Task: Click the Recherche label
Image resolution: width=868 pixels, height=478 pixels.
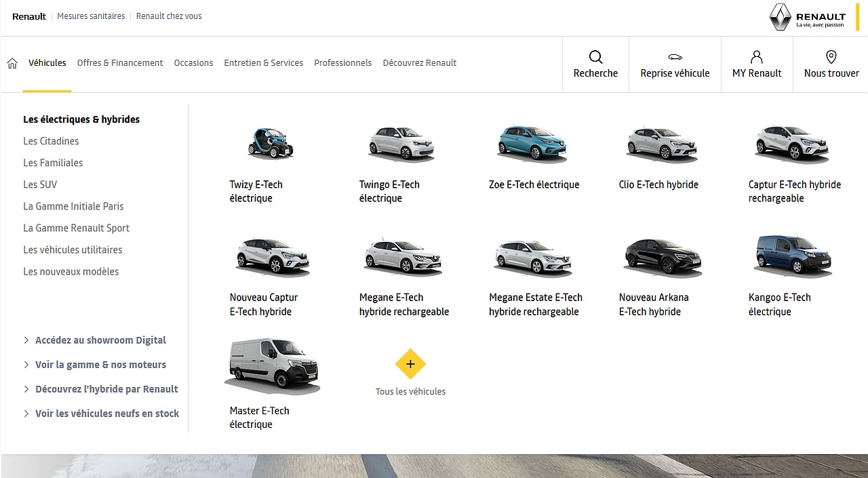Action: tap(595, 73)
